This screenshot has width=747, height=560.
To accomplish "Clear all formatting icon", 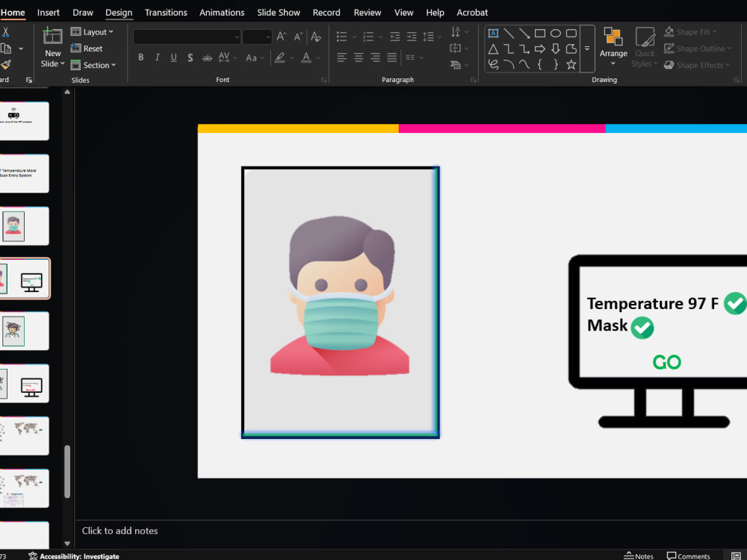I will tap(315, 36).
